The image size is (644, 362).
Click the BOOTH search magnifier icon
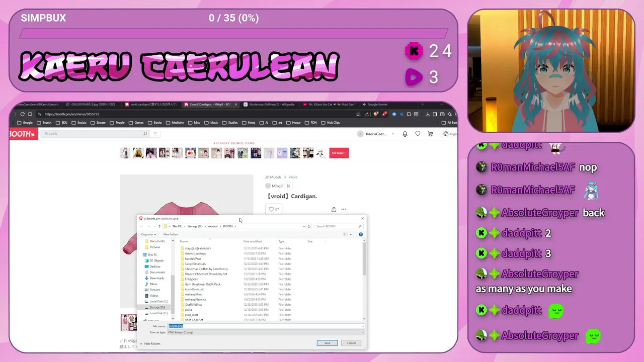click(x=145, y=134)
